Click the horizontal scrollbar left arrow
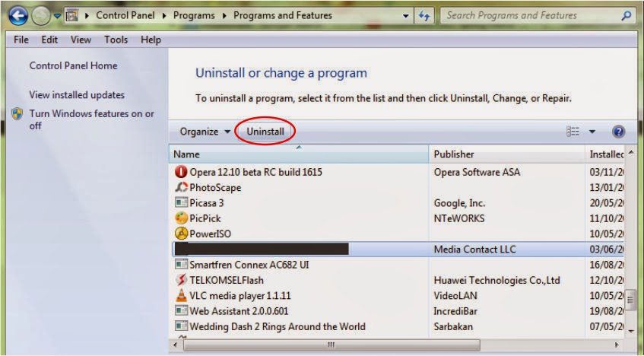Viewport: 644px width, 356px height. (x=176, y=345)
